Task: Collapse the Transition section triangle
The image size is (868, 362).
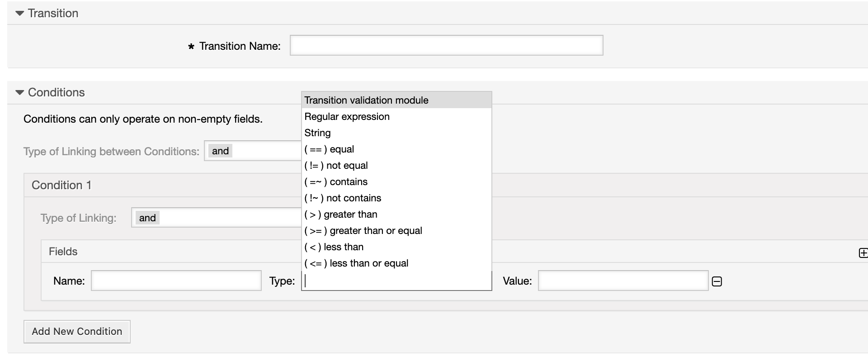Action: pos(19,14)
